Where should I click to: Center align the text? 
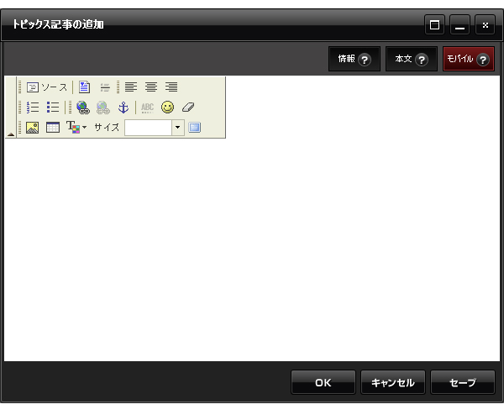point(151,87)
